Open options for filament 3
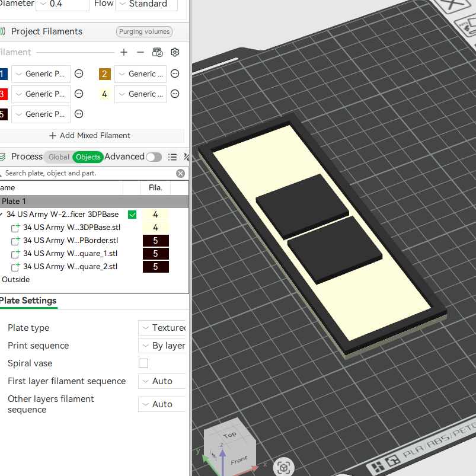 [79, 94]
